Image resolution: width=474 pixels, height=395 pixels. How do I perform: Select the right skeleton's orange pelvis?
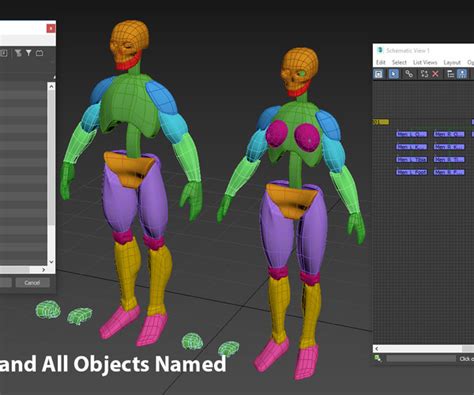click(x=291, y=201)
